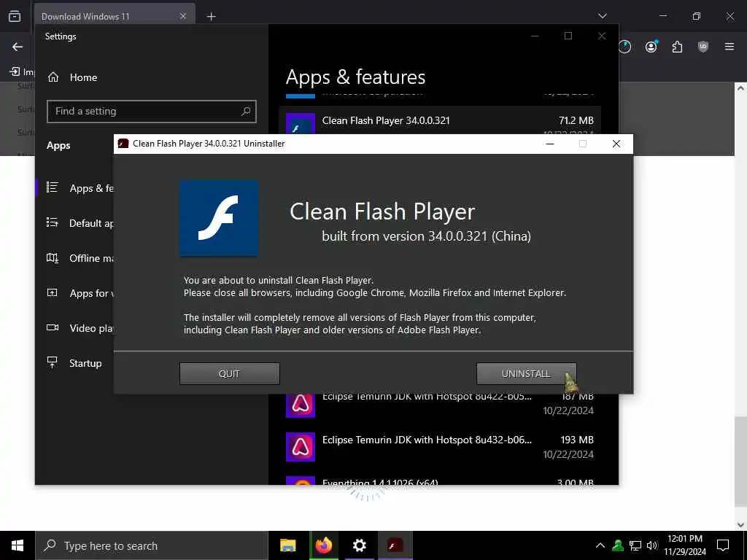Switch to Firefox on the taskbar
Image resolution: width=747 pixels, height=560 pixels.
pyautogui.click(x=323, y=545)
